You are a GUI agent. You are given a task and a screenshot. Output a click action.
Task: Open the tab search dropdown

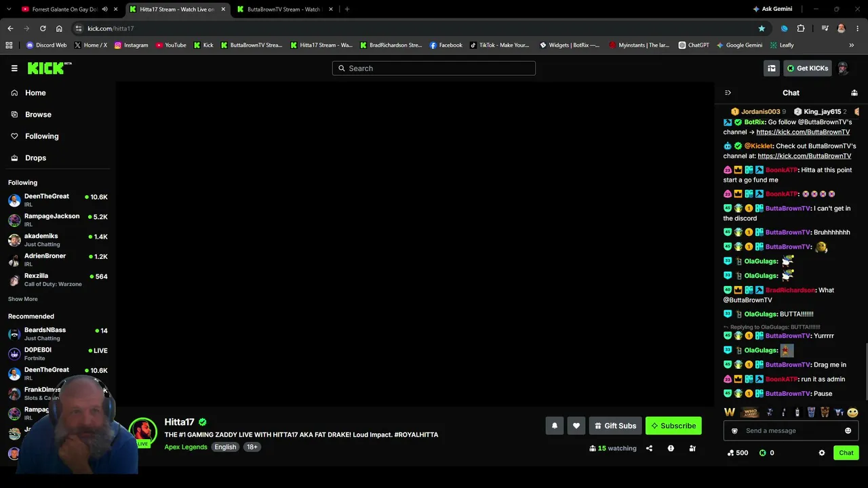pyautogui.click(x=9, y=9)
